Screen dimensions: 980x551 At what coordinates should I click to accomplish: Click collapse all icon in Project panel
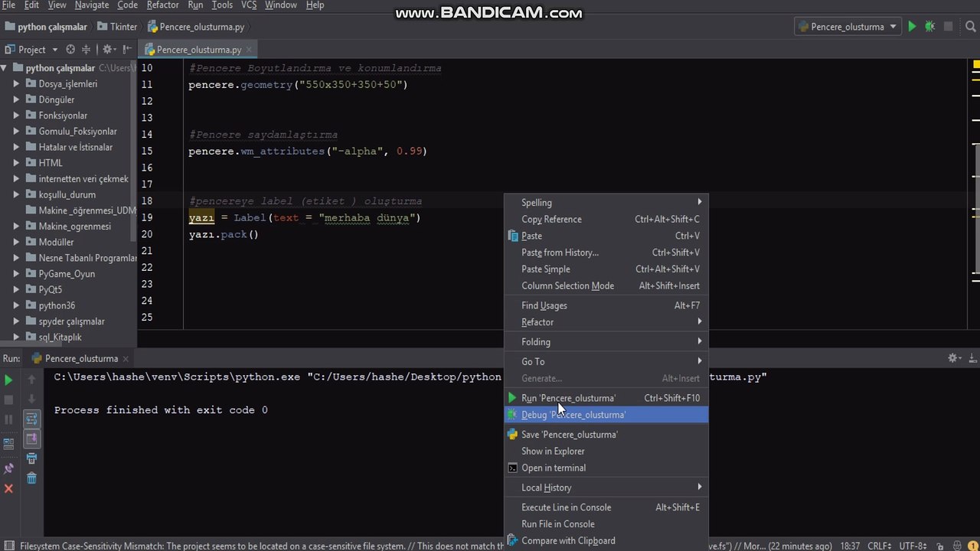click(87, 49)
